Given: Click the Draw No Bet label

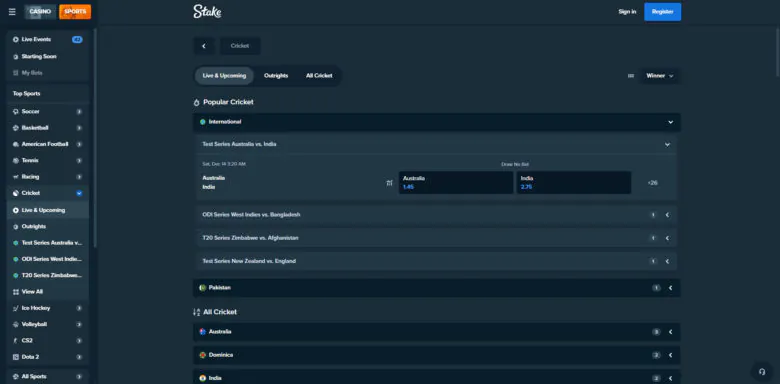Looking at the screenshot, I should [515, 164].
